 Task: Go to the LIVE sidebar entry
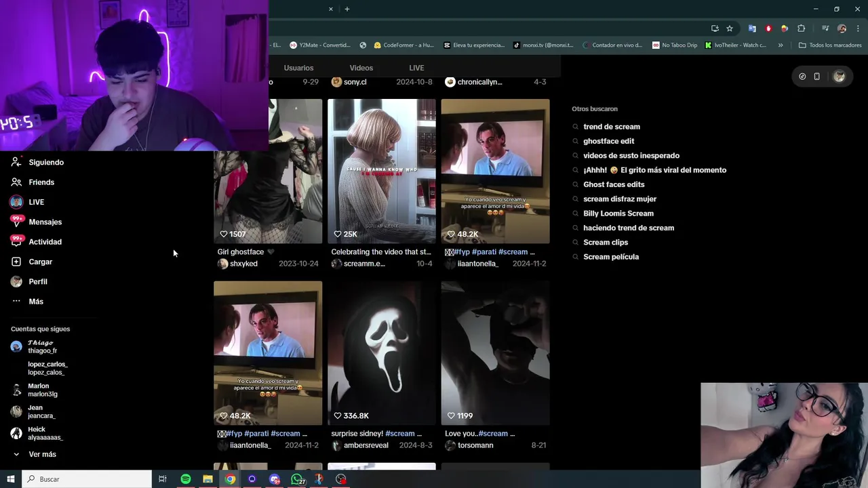pyautogui.click(x=28, y=202)
